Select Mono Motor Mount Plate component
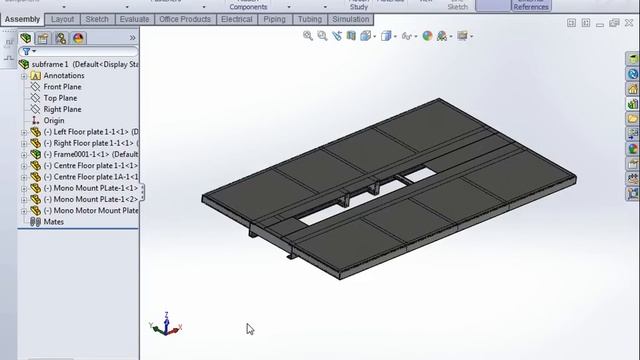The image size is (640, 360). pyautogui.click(x=91, y=211)
